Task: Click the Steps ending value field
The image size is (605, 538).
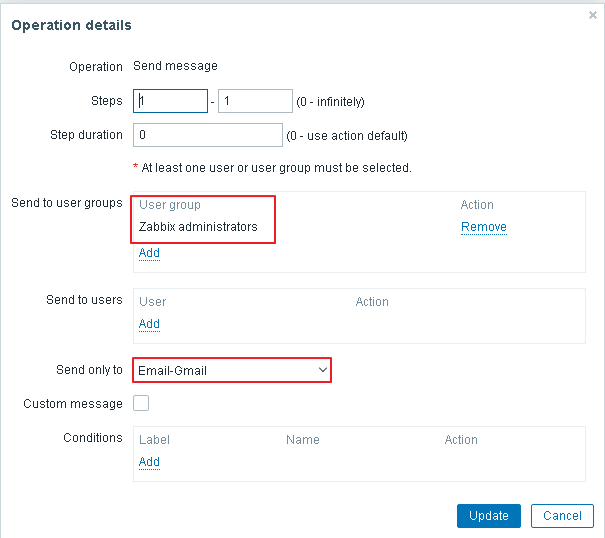Action: click(x=254, y=101)
